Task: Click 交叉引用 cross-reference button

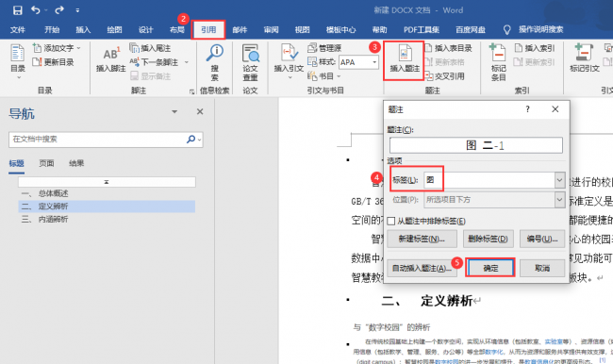Action: click(x=445, y=75)
